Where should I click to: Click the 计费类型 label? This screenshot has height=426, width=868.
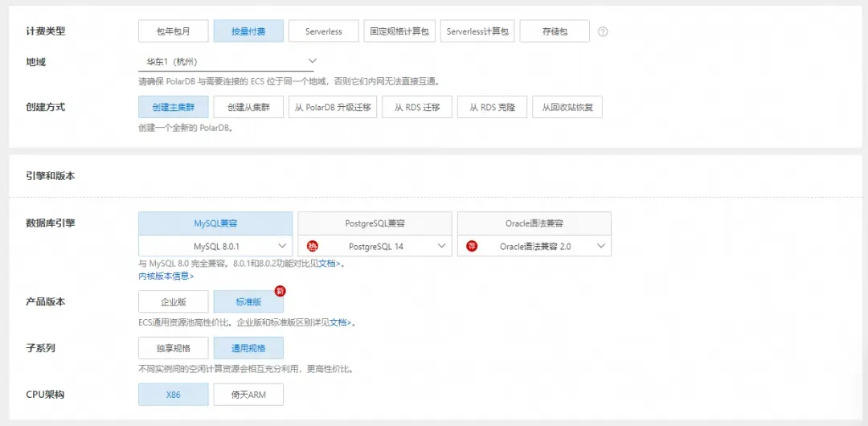click(x=45, y=31)
